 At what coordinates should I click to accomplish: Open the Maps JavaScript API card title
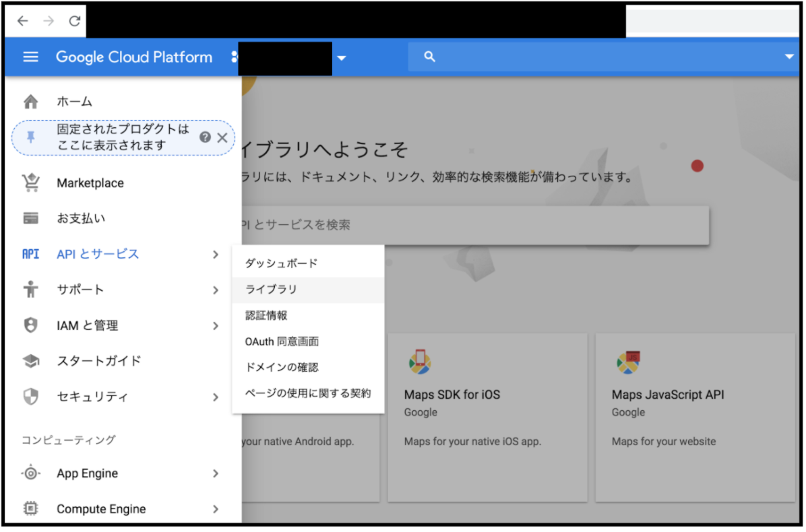[x=669, y=395]
